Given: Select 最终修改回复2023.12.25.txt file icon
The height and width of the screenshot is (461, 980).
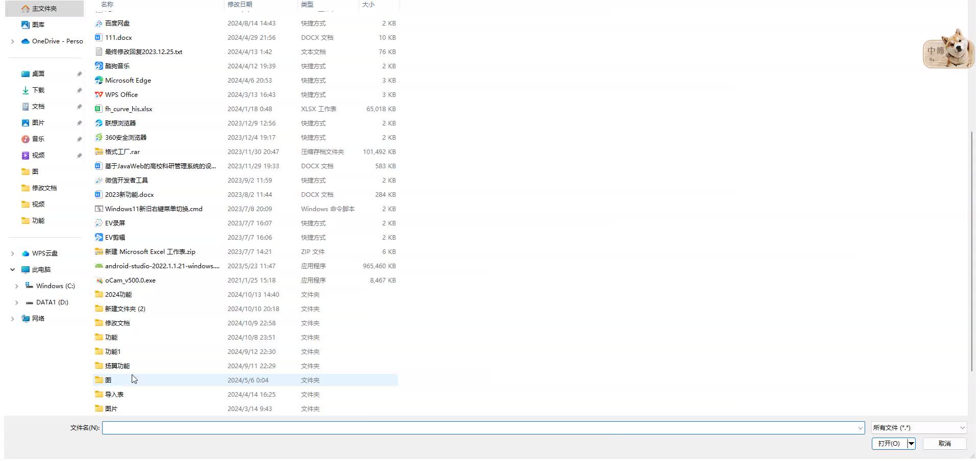Looking at the screenshot, I should pyautogui.click(x=99, y=52).
